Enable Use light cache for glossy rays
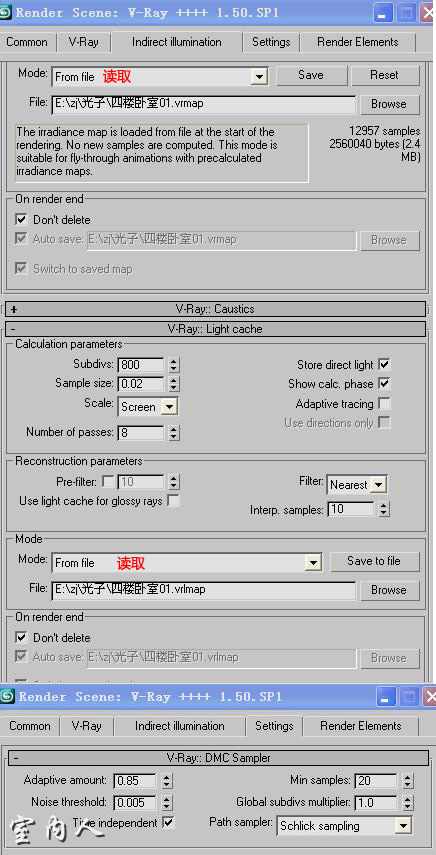 [173, 500]
